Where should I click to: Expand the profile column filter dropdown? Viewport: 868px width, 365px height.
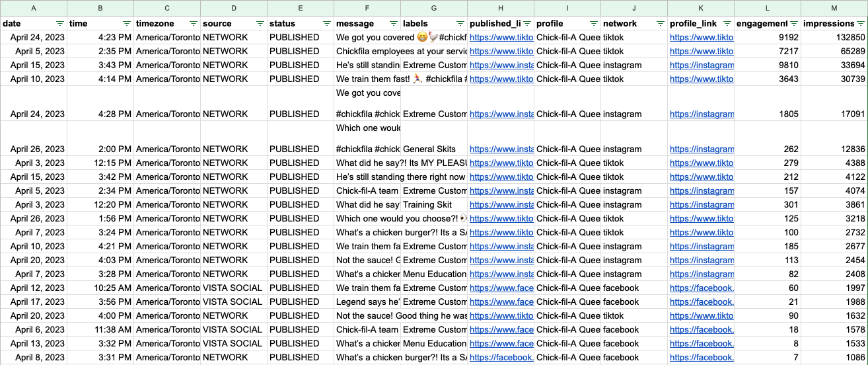pos(593,23)
